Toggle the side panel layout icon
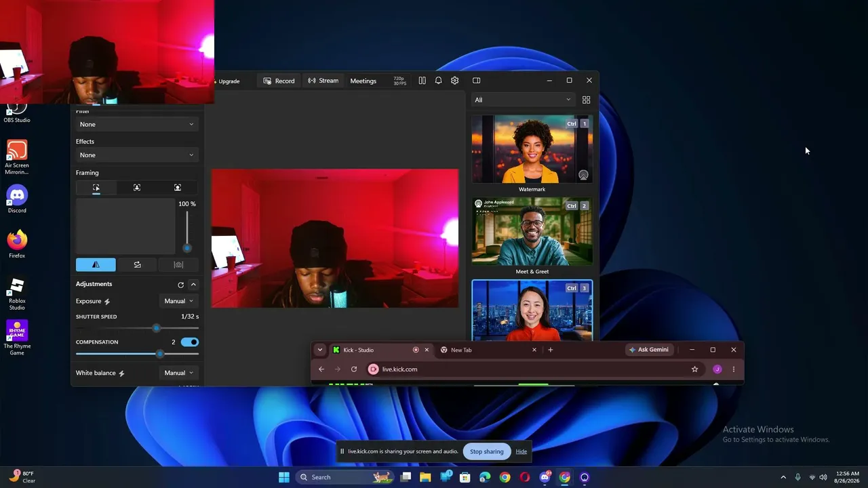The image size is (868, 488). point(476,81)
